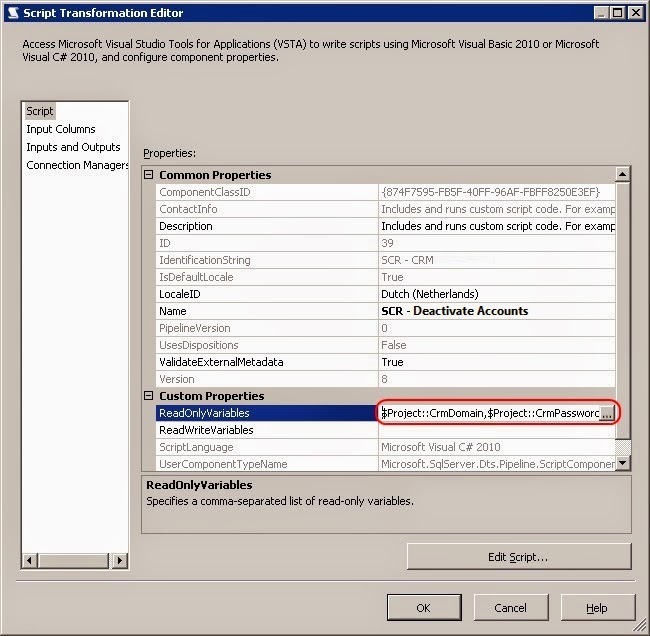The height and width of the screenshot is (636, 650).
Task: Click the Cancel button
Action: coord(511,608)
